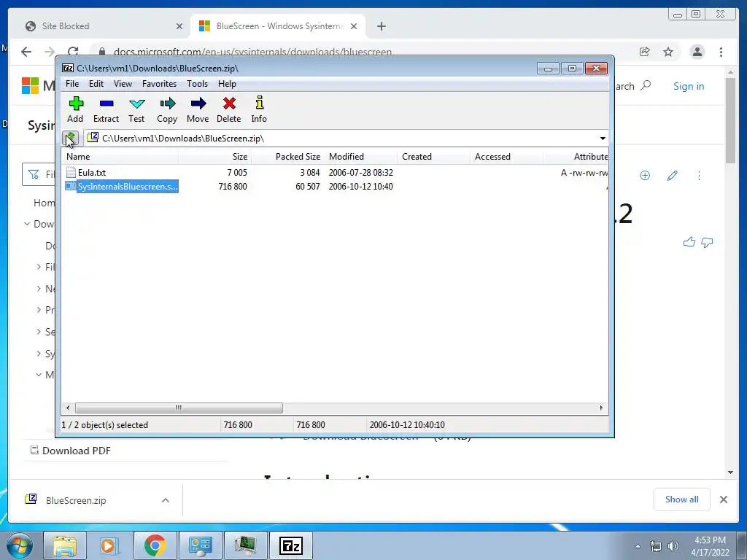Click the add to collection plus icon

[645, 176]
